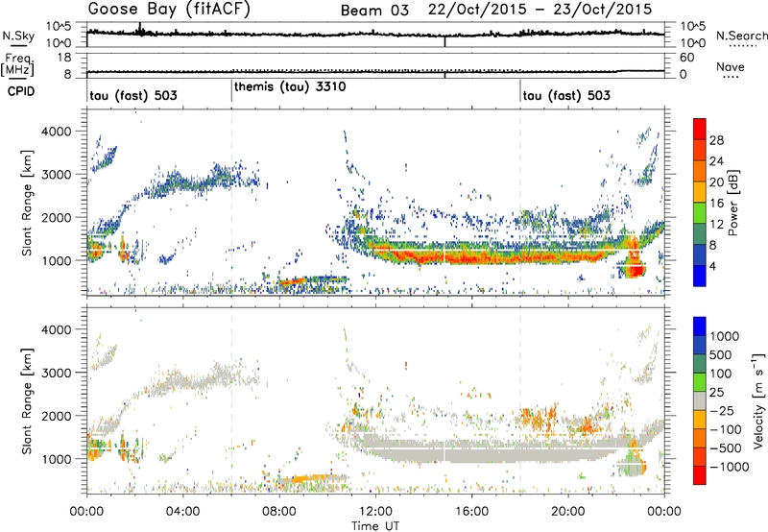Click the date range '22/Oct/2015 - 23/Oct/2015'
This screenshot has height=532, width=768.
540,10
